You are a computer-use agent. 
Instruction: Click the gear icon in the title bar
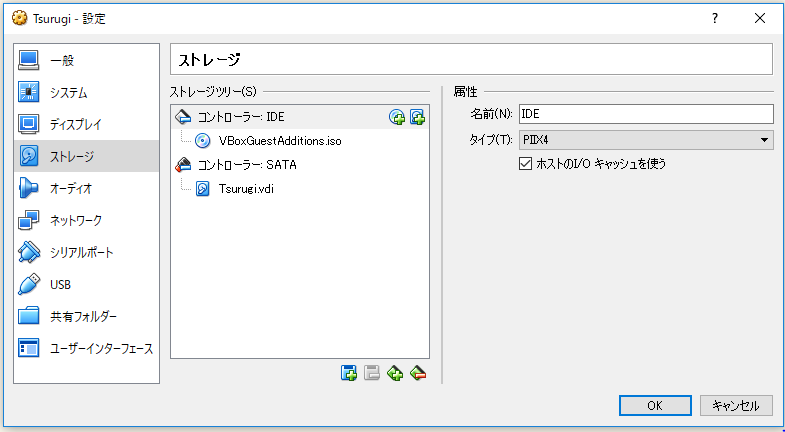tap(20, 19)
